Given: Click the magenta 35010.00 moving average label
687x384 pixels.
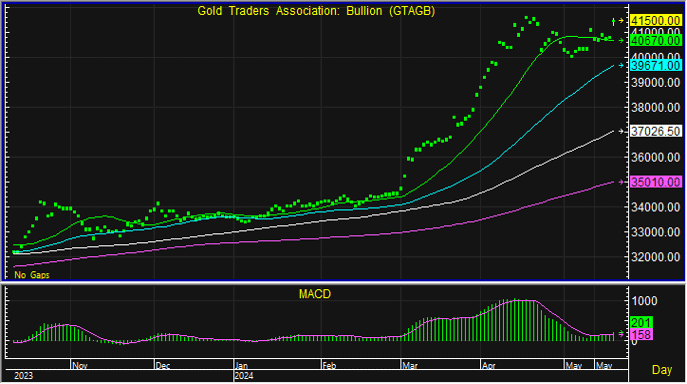Looking at the screenshot, I should click(x=655, y=182).
